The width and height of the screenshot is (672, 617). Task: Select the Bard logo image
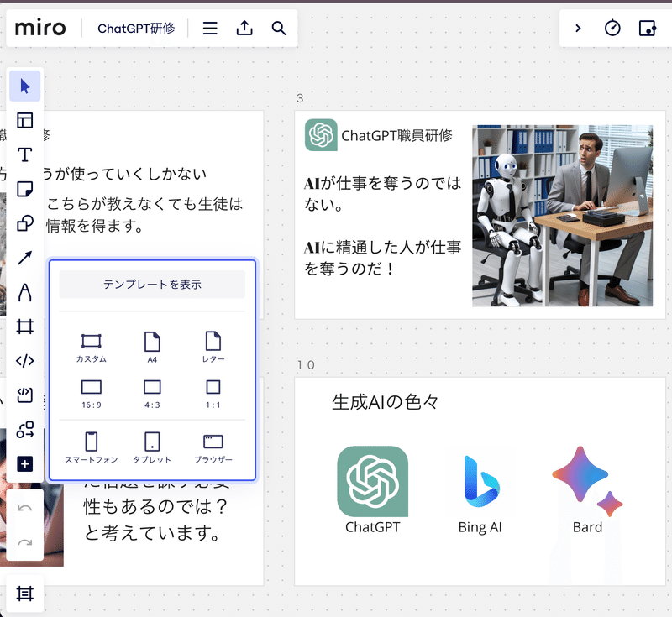click(587, 481)
